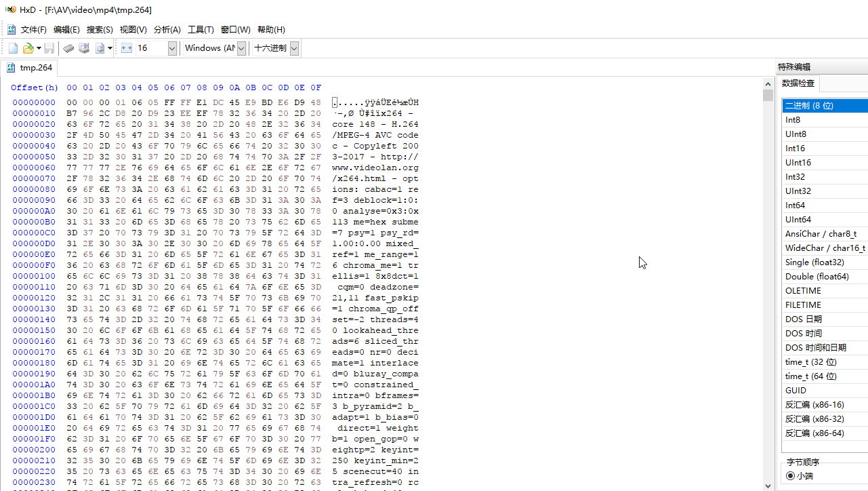This screenshot has height=491, width=868.
Task: Open the 工具(T) menu
Action: 201,29
